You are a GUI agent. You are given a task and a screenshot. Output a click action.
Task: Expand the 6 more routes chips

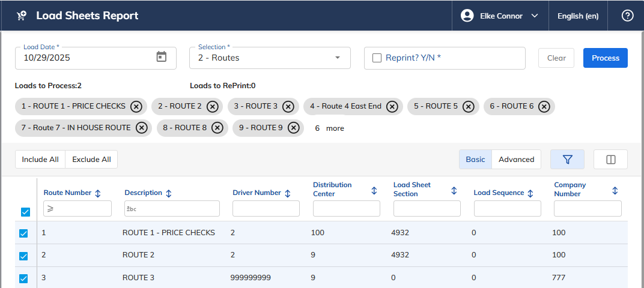[329, 128]
